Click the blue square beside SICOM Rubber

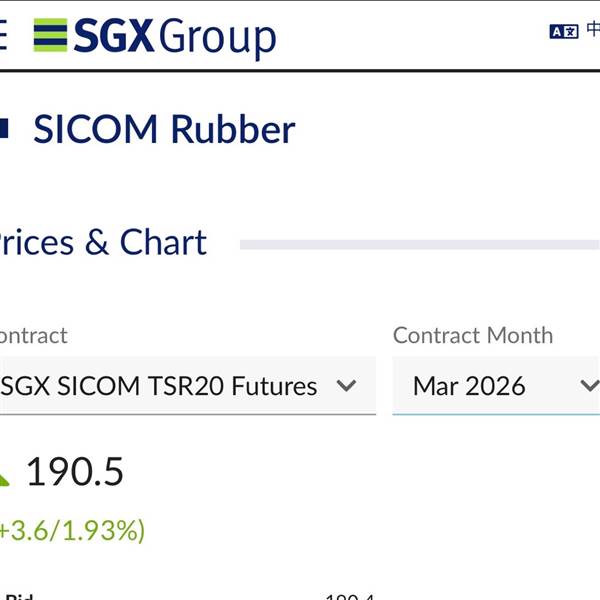(x=4, y=129)
